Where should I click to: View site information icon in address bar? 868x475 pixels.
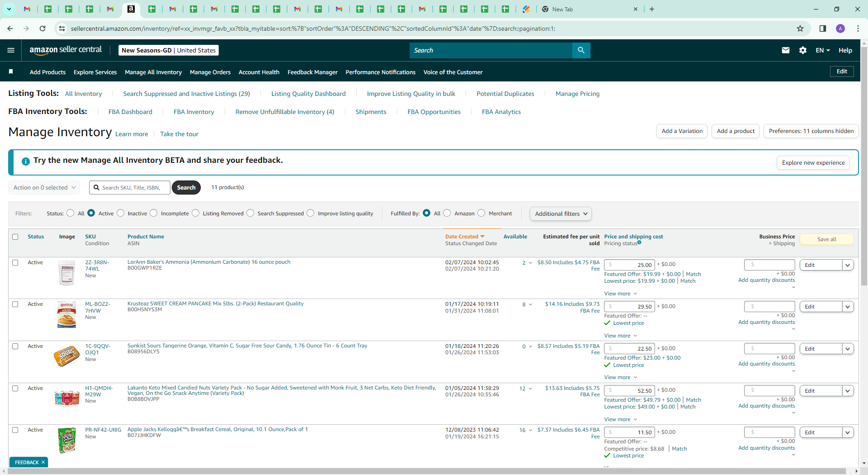[x=62, y=28]
